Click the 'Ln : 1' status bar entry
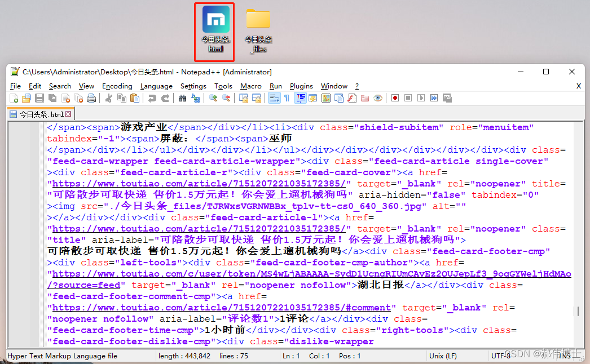Screen dimensions: 590x364 point(291,356)
